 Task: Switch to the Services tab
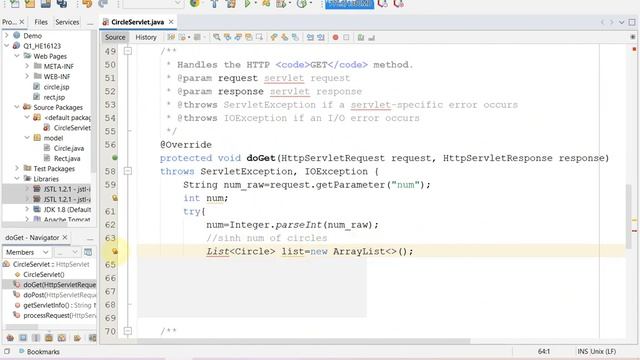pos(67,22)
